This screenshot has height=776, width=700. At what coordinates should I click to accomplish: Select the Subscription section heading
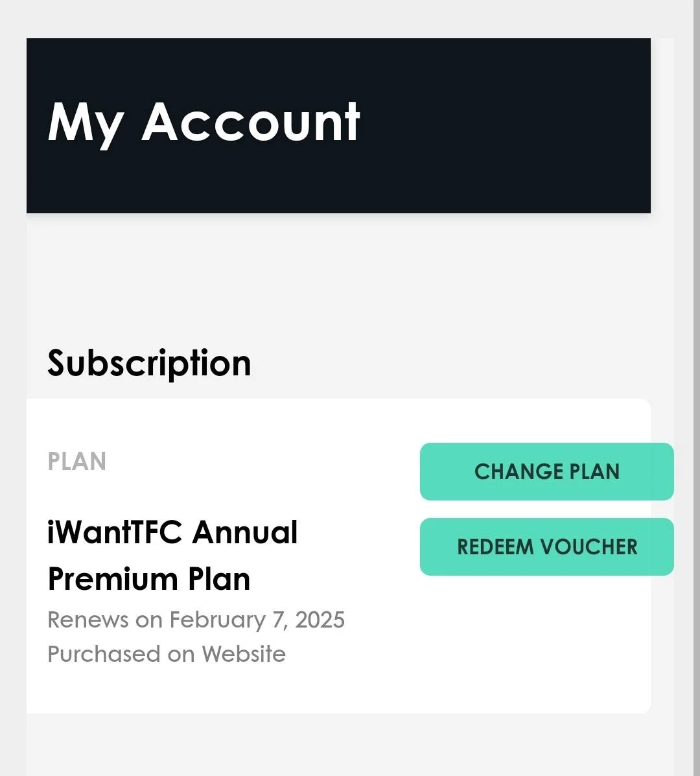[x=150, y=364]
